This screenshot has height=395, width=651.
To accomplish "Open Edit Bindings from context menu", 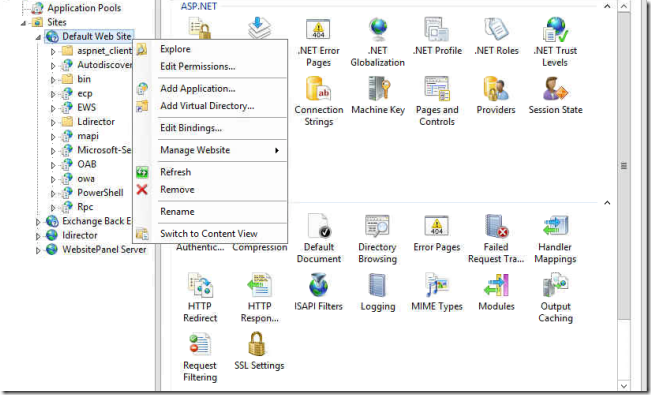I will pyautogui.click(x=210, y=128).
